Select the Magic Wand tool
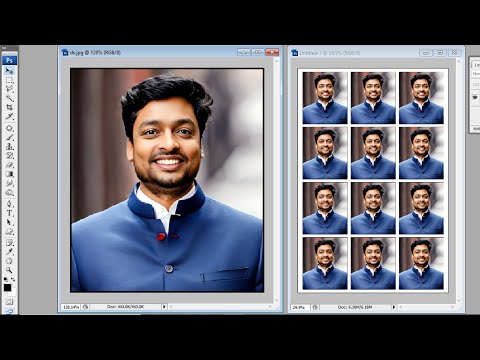480x360 pixels. point(9,98)
